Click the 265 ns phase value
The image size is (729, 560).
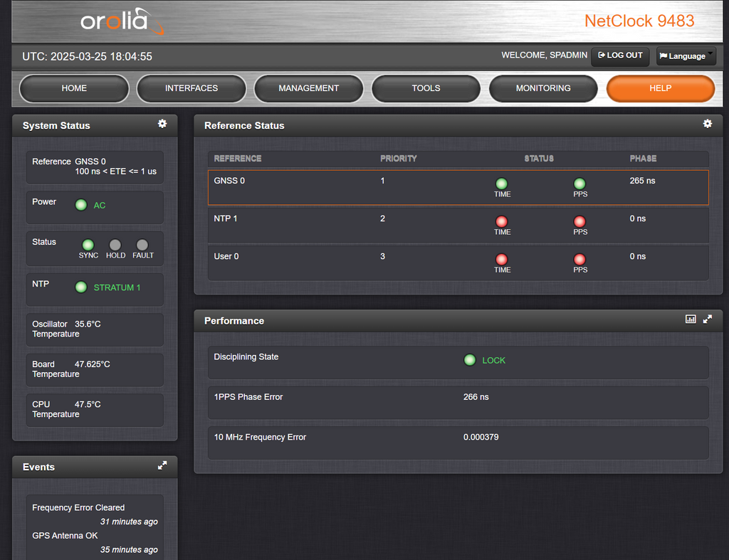(642, 181)
